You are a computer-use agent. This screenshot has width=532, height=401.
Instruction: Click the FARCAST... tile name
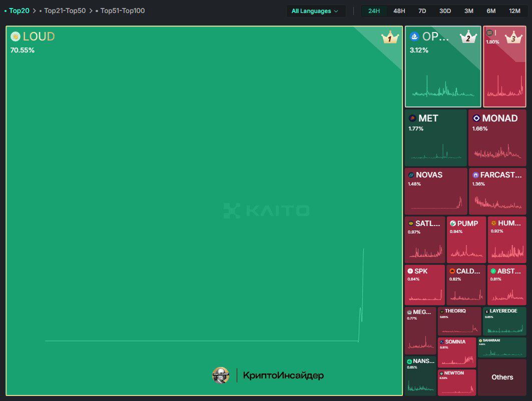[x=501, y=175]
